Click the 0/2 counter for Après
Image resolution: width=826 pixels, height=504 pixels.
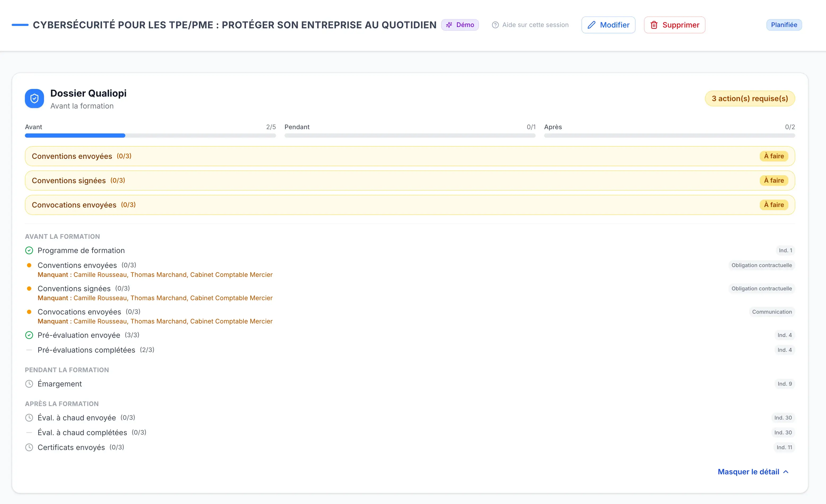790,127
